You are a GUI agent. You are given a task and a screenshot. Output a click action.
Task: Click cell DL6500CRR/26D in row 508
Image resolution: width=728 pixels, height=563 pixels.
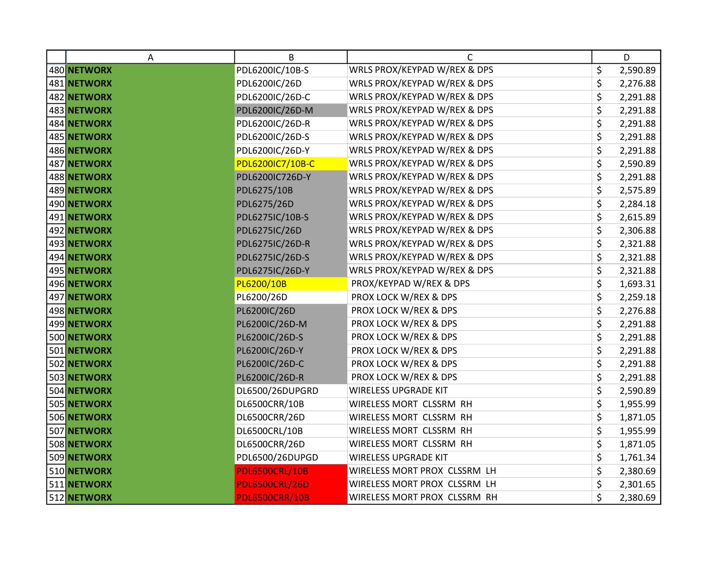291,444
